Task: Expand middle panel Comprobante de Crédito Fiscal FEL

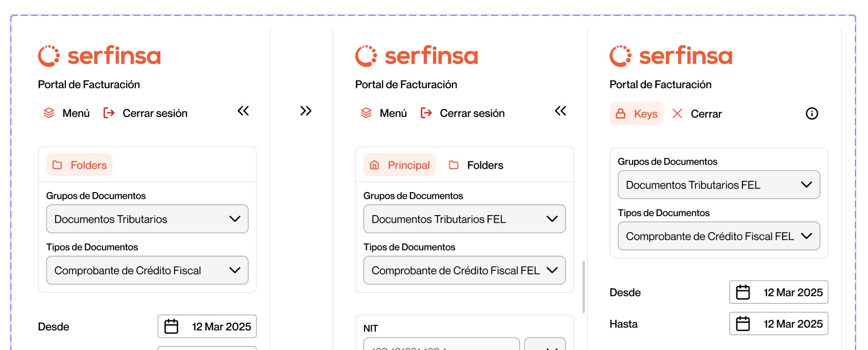Action: click(x=464, y=270)
